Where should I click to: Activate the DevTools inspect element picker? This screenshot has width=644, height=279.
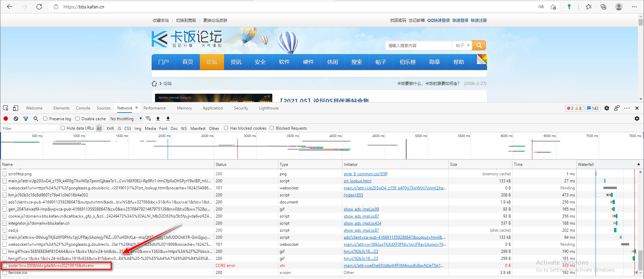point(6,108)
